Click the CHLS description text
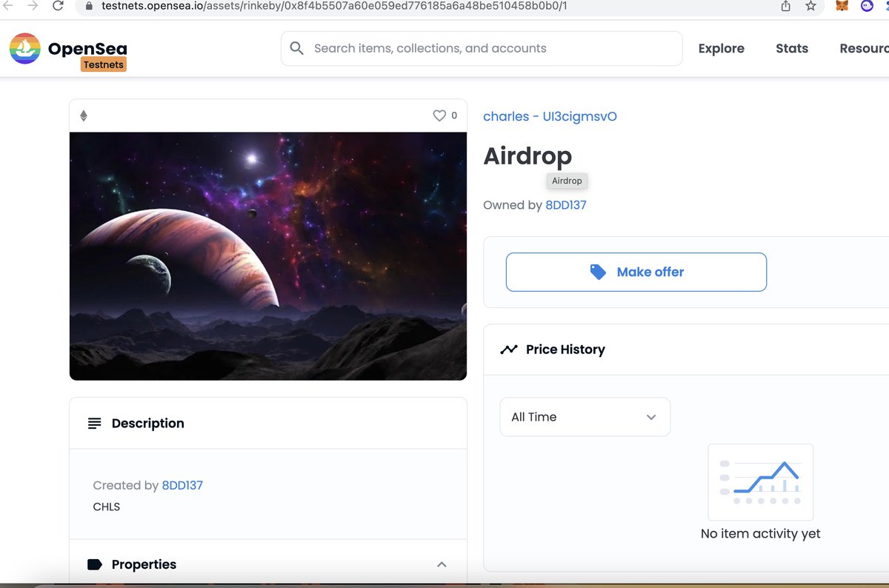The height and width of the screenshot is (588, 889). [107, 507]
